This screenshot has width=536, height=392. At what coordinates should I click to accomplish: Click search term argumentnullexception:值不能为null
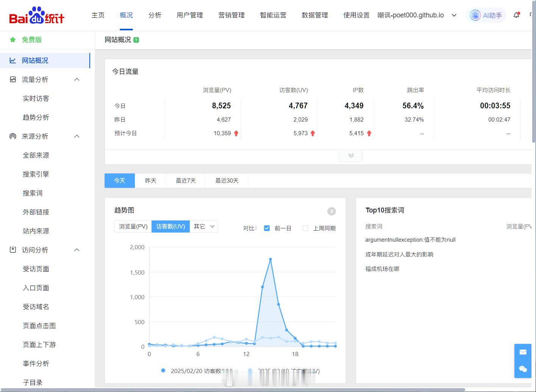coord(410,240)
